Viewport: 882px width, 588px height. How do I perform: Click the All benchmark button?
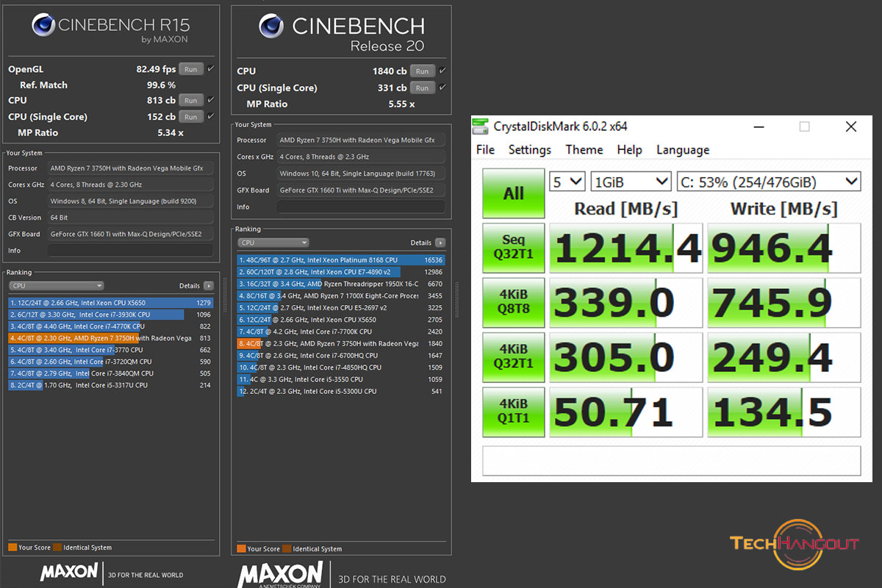(513, 193)
